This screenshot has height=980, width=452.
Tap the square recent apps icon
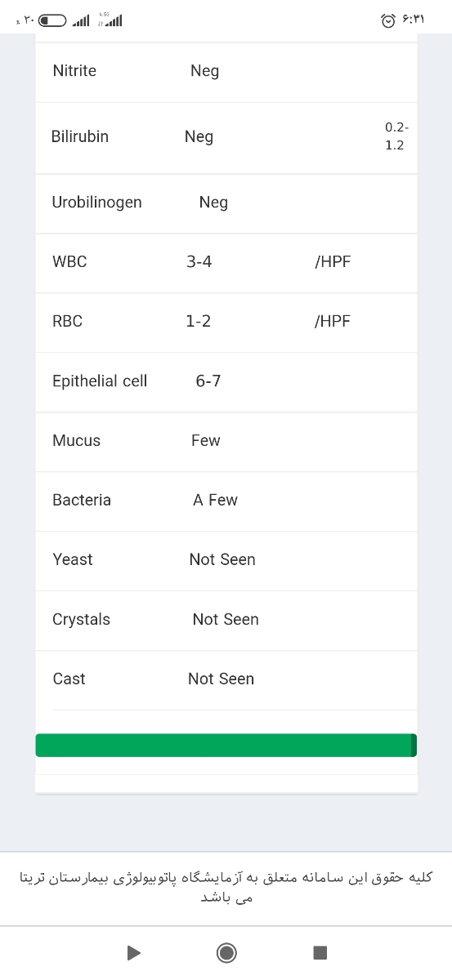point(320,952)
